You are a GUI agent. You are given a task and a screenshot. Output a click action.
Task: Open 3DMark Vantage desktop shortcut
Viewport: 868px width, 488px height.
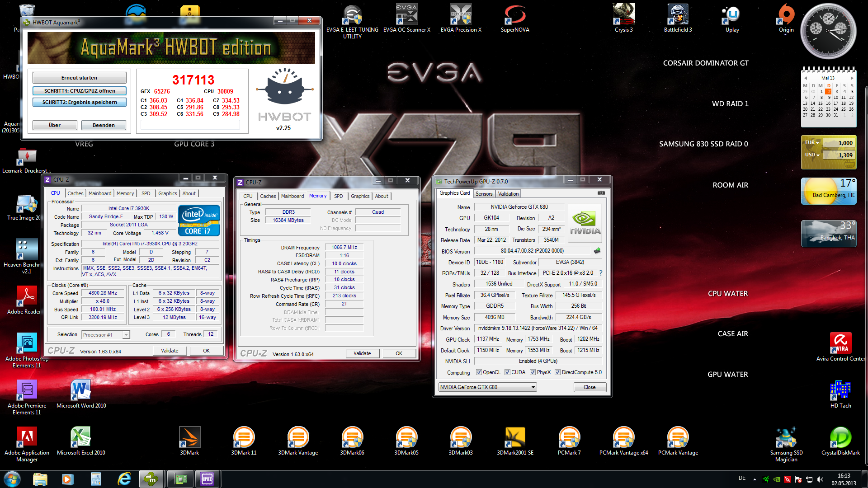(298, 441)
